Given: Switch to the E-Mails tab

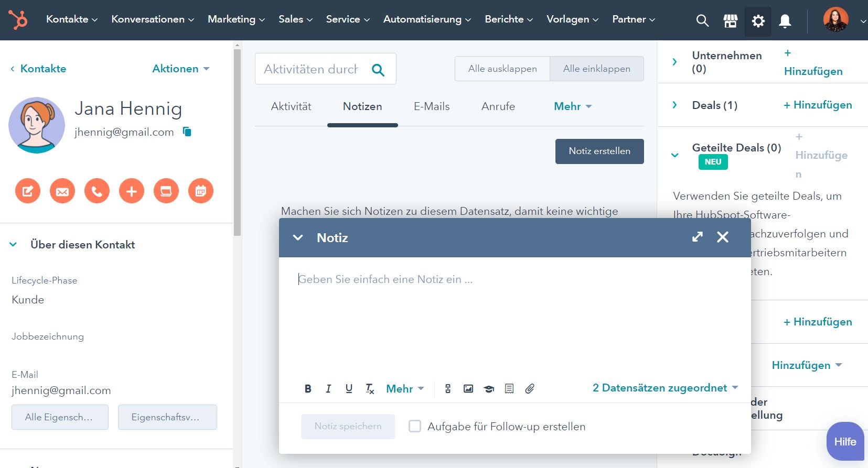Looking at the screenshot, I should [432, 106].
